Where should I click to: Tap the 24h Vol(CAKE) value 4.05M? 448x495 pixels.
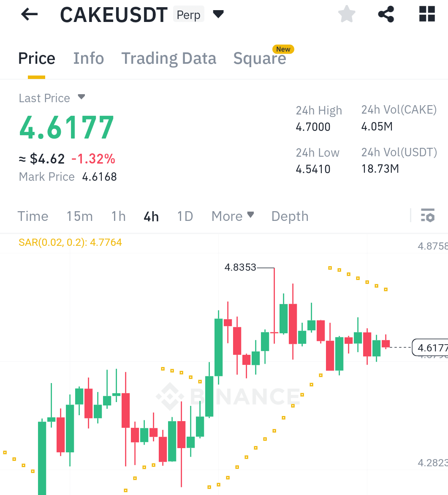377,127
